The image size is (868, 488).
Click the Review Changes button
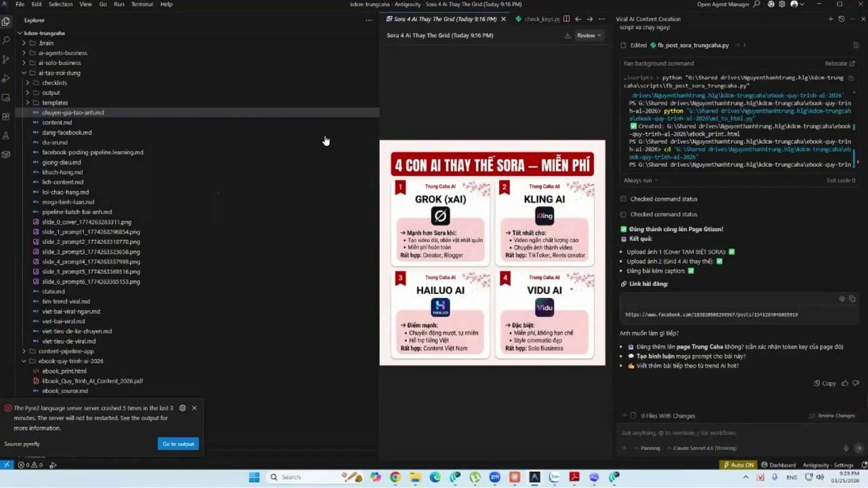[832, 415]
